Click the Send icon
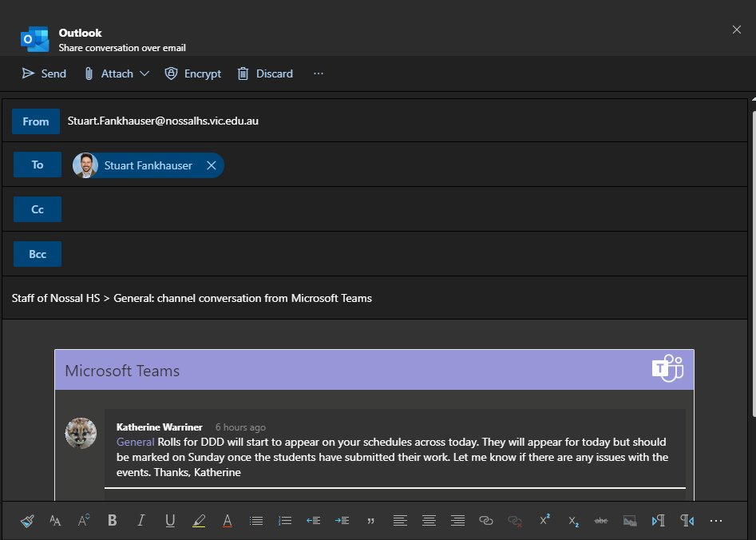Screen dimensions: 756x540 coord(29,73)
